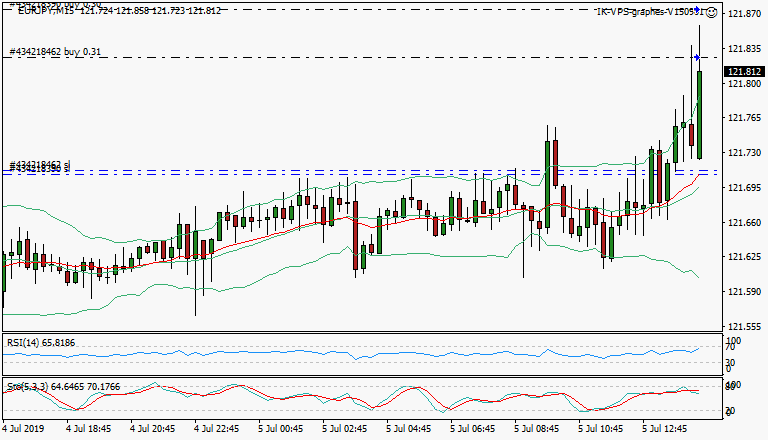This screenshot has width=768, height=440.
Task: Click the '5 Jul 00:45' time axis label
Action: pos(281,429)
